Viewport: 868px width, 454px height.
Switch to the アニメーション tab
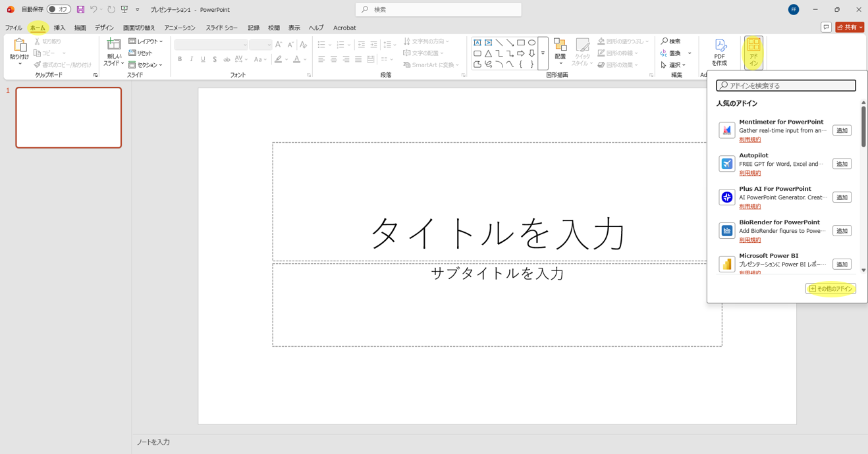point(180,28)
